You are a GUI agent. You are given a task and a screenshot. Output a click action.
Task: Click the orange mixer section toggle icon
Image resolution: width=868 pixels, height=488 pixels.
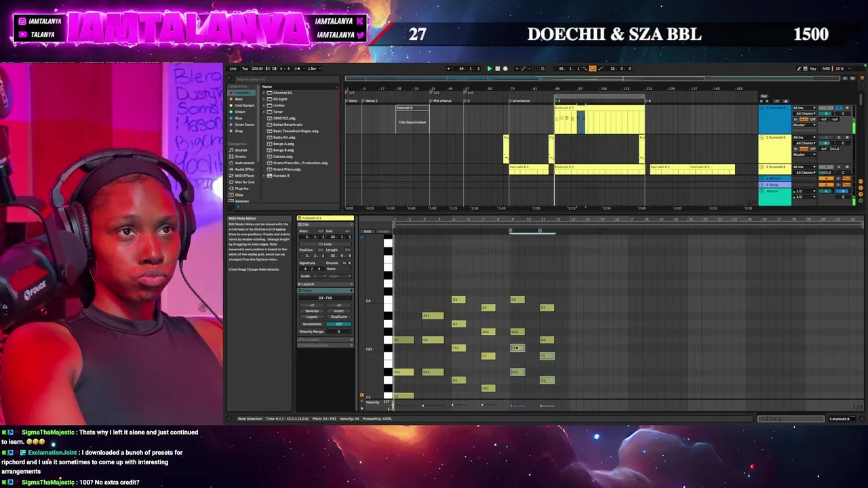(x=861, y=194)
